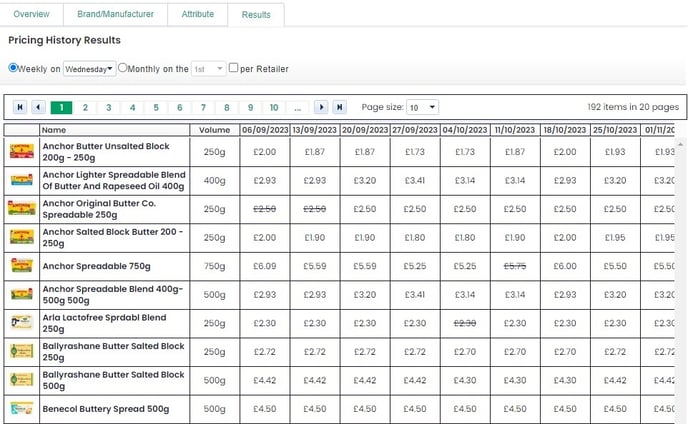Click Anchor Salted Block Butter product image

(22, 237)
